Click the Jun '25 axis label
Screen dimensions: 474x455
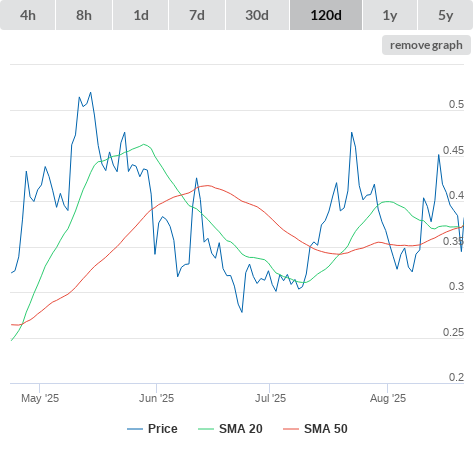(156, 398)
